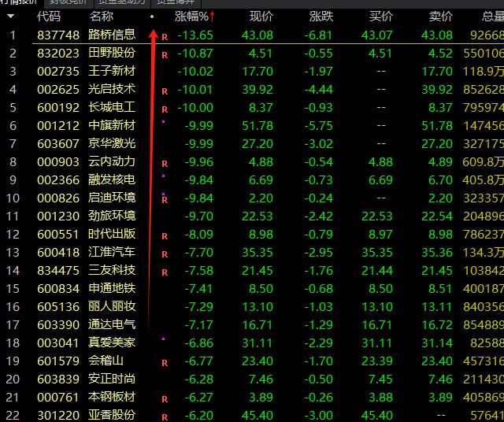This screenshot has width=504, height=422.
Task: Click the -10.87 change percent value
Action: [195, 54]
